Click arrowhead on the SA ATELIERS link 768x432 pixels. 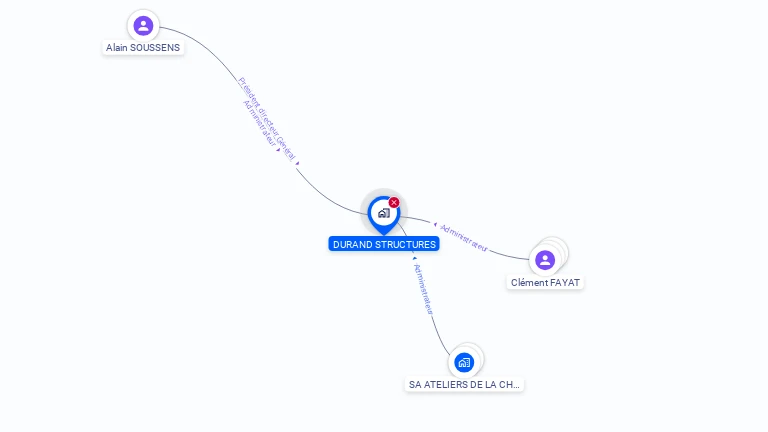(x=414, y=258)
